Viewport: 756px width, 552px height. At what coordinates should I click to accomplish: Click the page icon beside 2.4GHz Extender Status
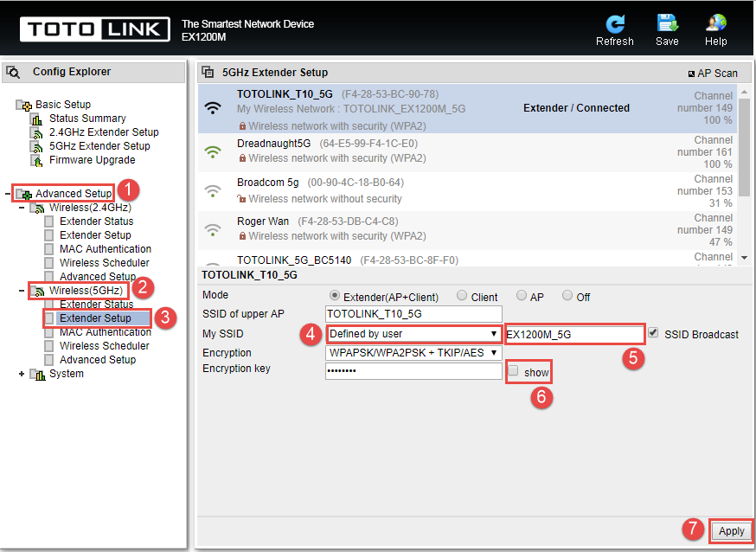click(x=48, y=221)
